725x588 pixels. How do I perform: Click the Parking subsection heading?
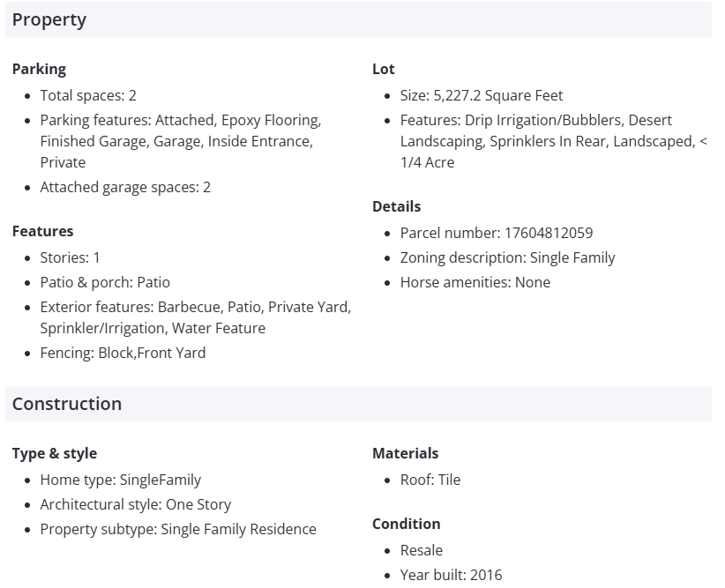tap(39, 69)
